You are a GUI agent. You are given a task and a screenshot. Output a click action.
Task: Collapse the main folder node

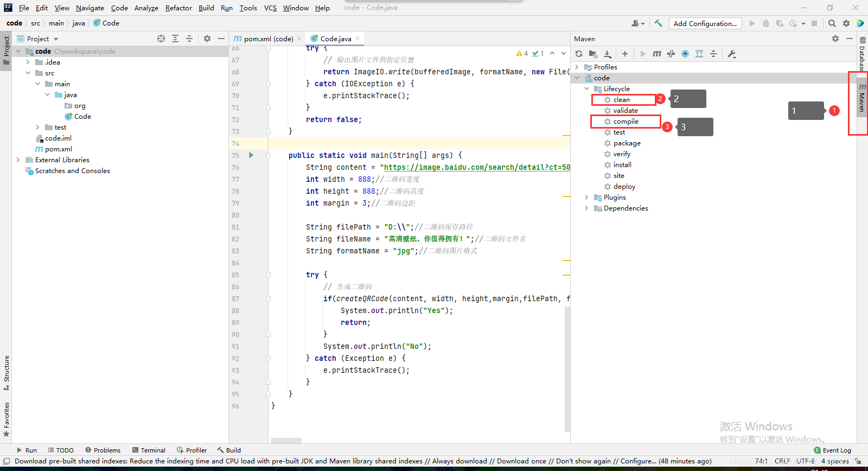(38, 84)
